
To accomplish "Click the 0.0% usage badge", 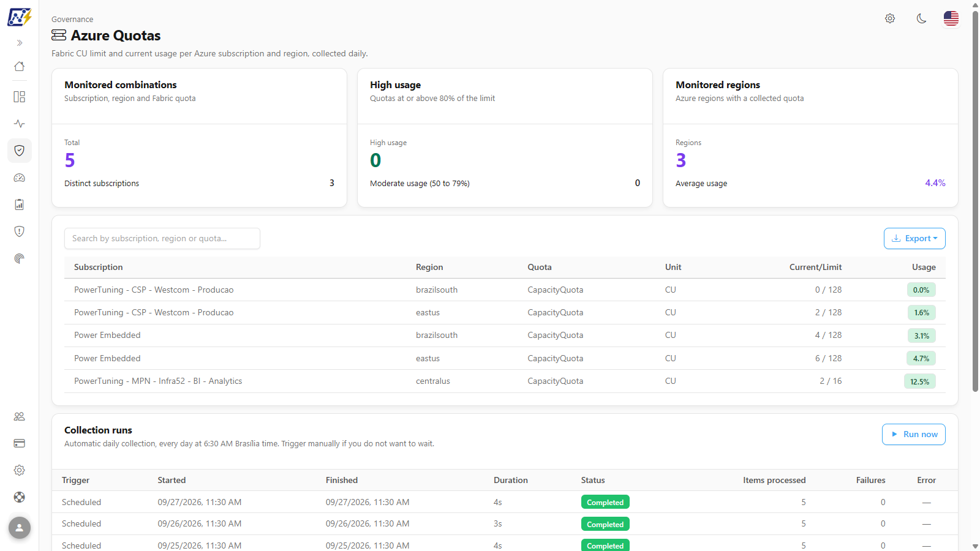I will click(921, 290).
